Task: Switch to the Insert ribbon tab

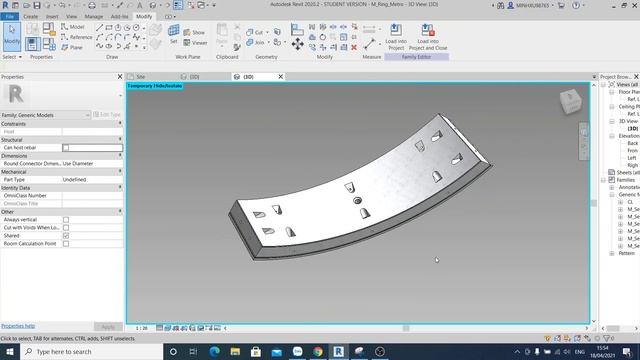Action: pos(52,16)
